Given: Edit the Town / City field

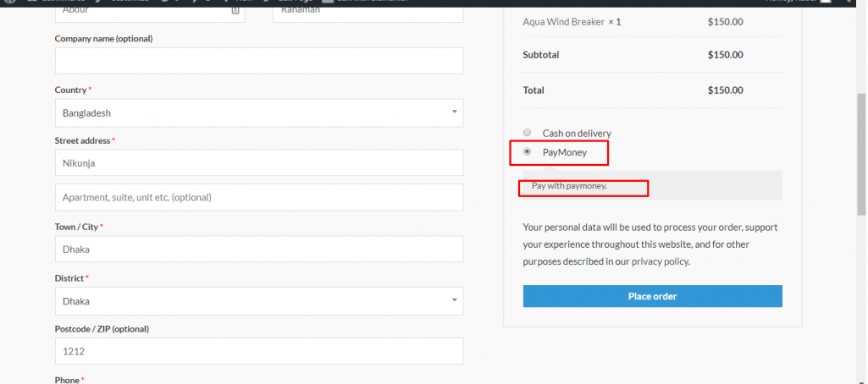Looking at the screenshot, I should coord(258,250).
